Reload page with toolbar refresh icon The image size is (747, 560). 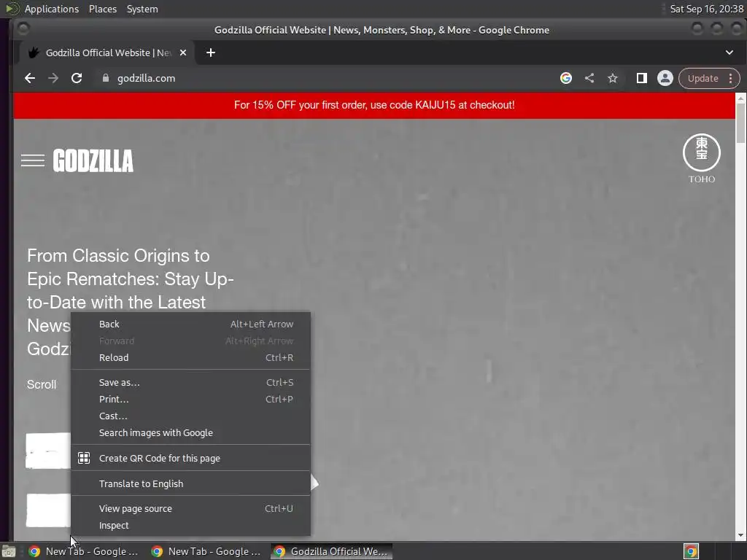click(x=77, y=78)
